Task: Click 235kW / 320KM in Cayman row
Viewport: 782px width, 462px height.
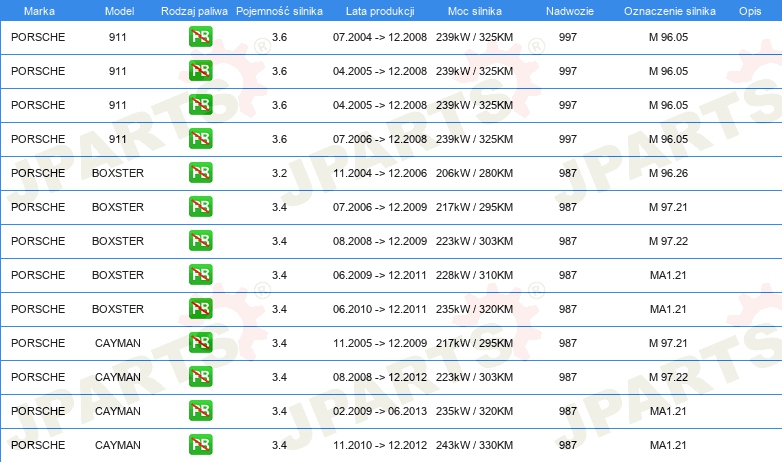Action: [x=474, y=411]
